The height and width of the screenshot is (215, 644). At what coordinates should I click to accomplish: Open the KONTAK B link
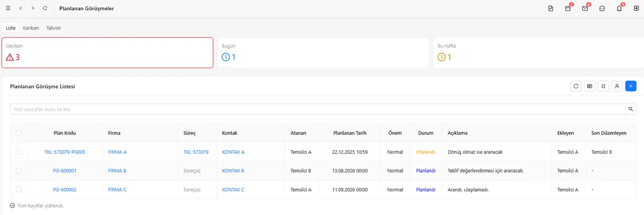point(233,171)
